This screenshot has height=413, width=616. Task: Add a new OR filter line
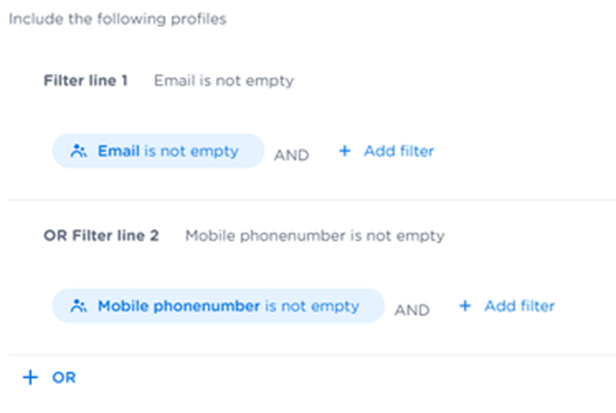pos(50,378)
